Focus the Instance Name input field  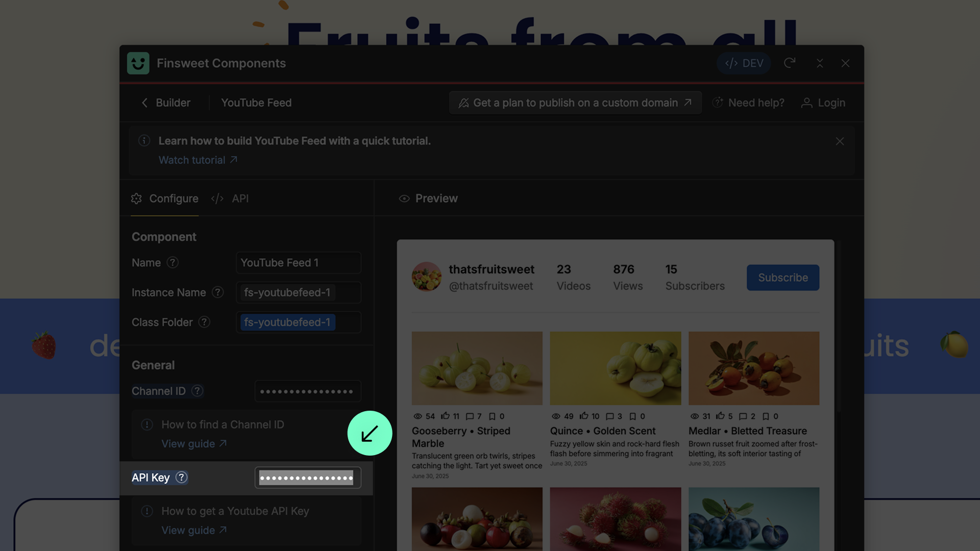tap(299, 292)
